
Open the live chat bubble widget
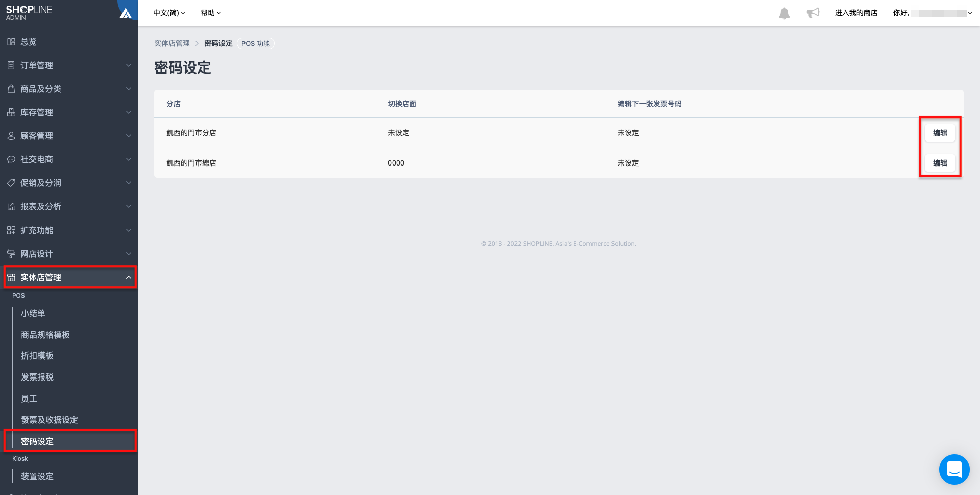tap(954, 469)
